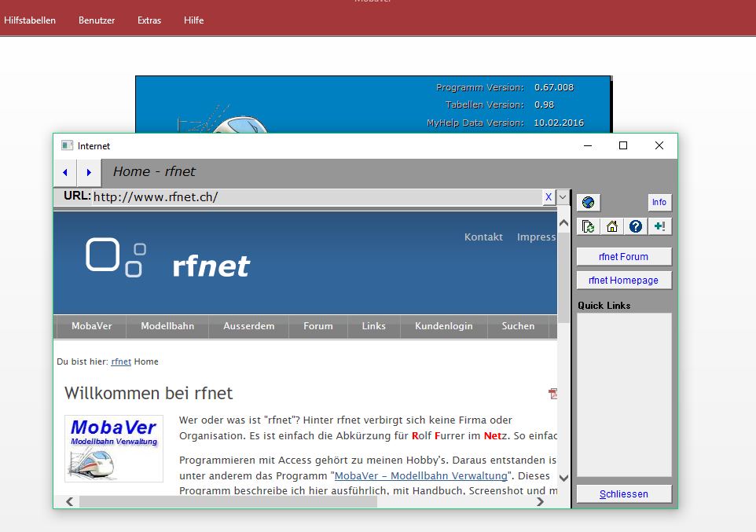The width and height of the screenshot is (756, 532).
Task: Minimize the Internet window
Action: click(588, 145)
